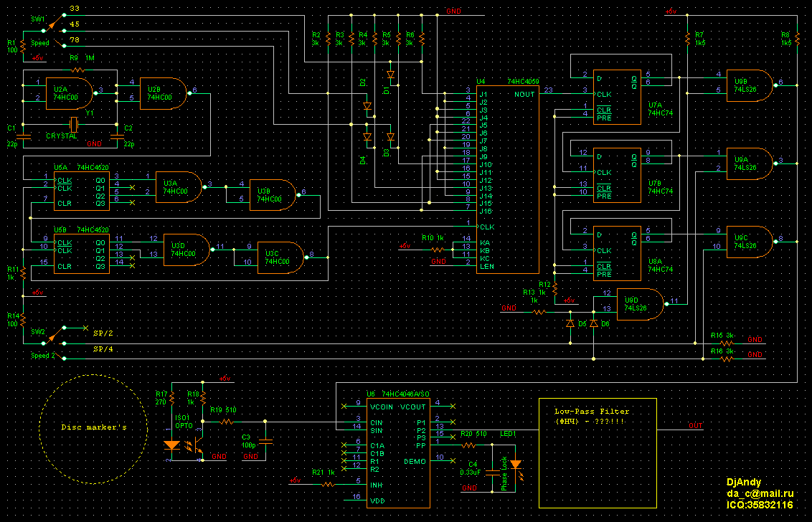The height and width of the screenshot is (522, 812).
Task: Select resistor R16 3k
Action: click(x=727, y=359)
